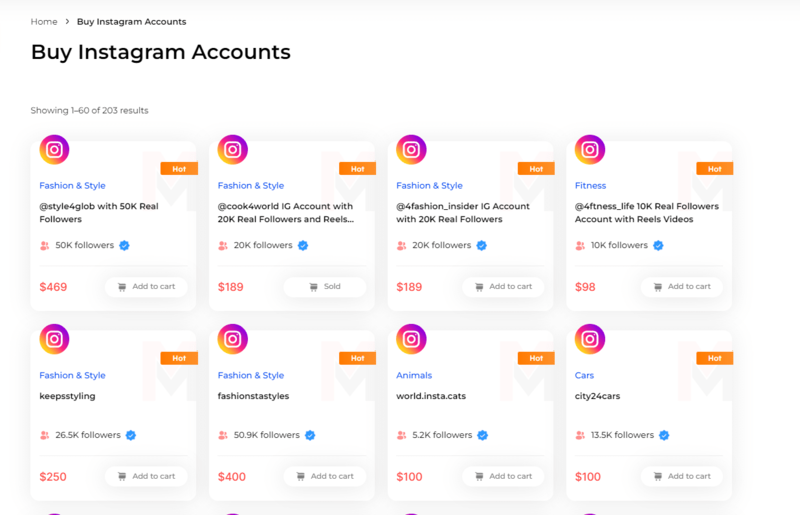Click Instagram logo on city24cars card
The width and height of the screenshot is (800, 515).
[590, 340]
